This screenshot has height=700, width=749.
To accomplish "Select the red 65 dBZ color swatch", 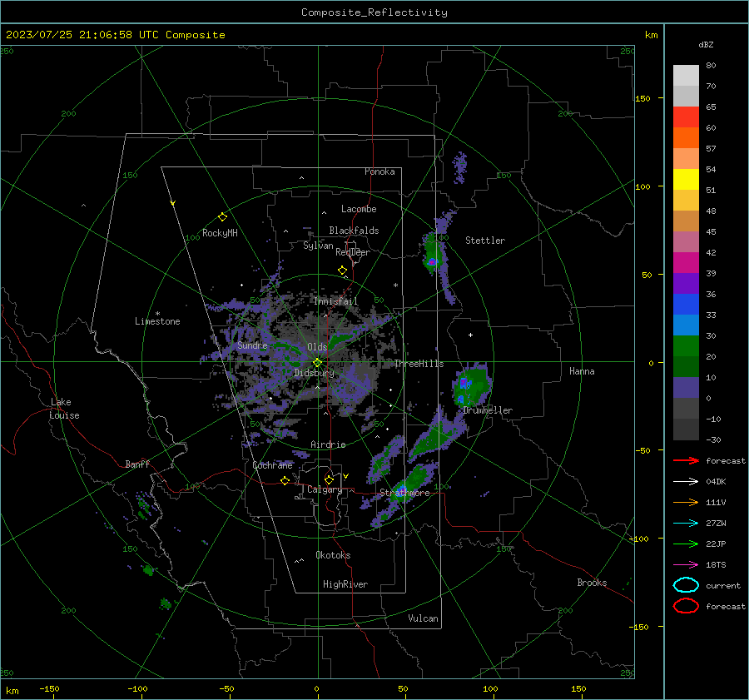I will coord(686,117).
